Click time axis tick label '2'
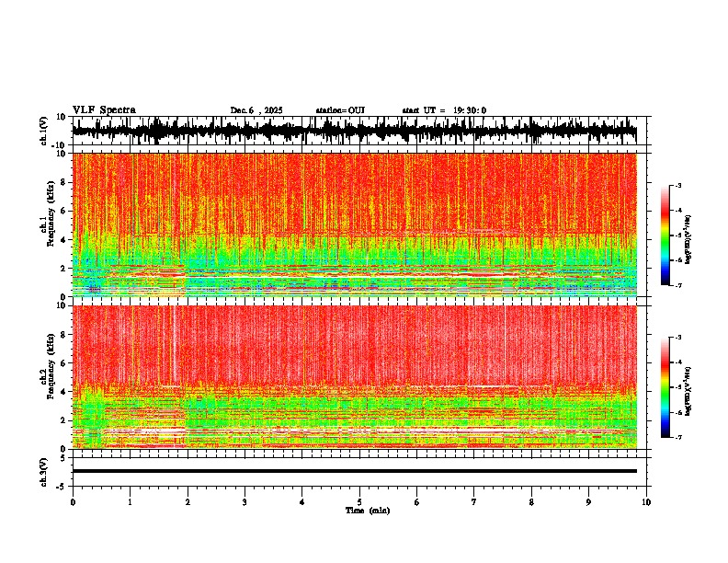The height and width of the screenshot is (563, 728). (x=188, y=502)
